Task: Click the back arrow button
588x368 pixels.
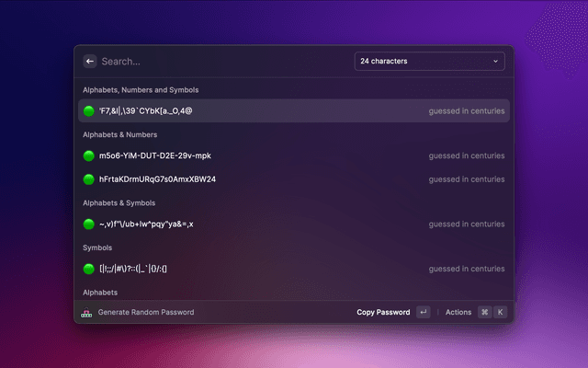Action: point(89,62)
